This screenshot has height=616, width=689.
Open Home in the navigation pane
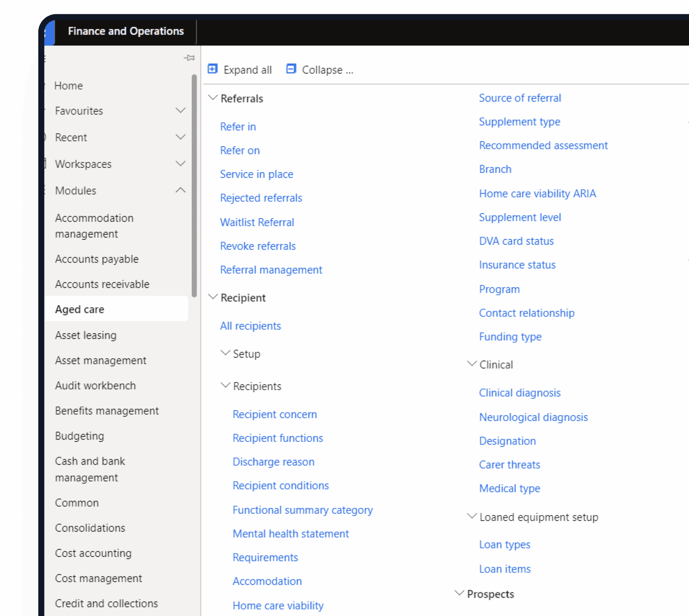pos(69,86)
